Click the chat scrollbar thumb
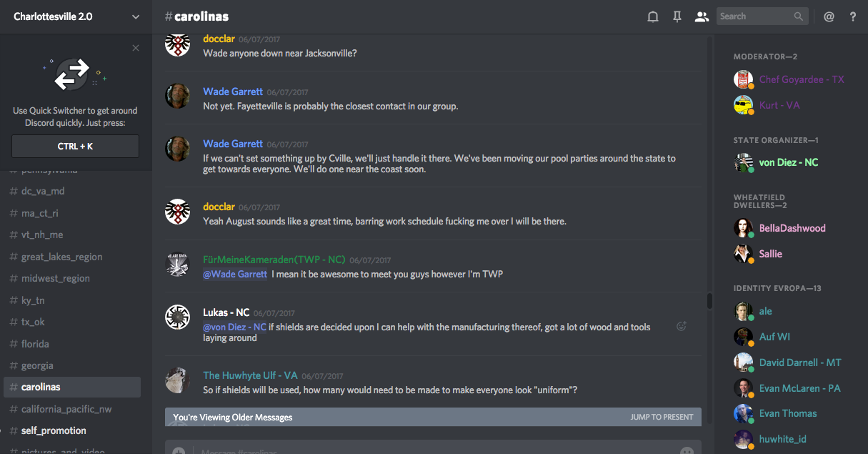The image size is (868, 454). (x=709, y=301)
